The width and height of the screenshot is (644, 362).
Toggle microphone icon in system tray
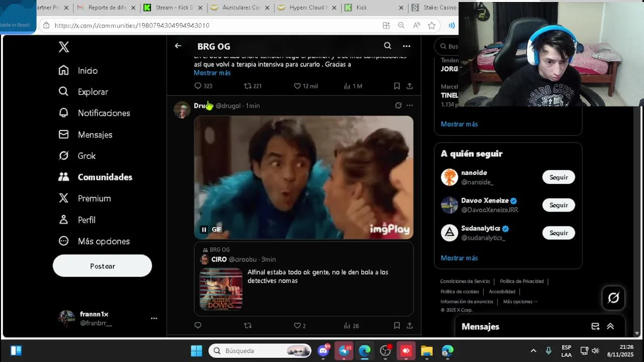pyautogui.click(x=549, y=350)
